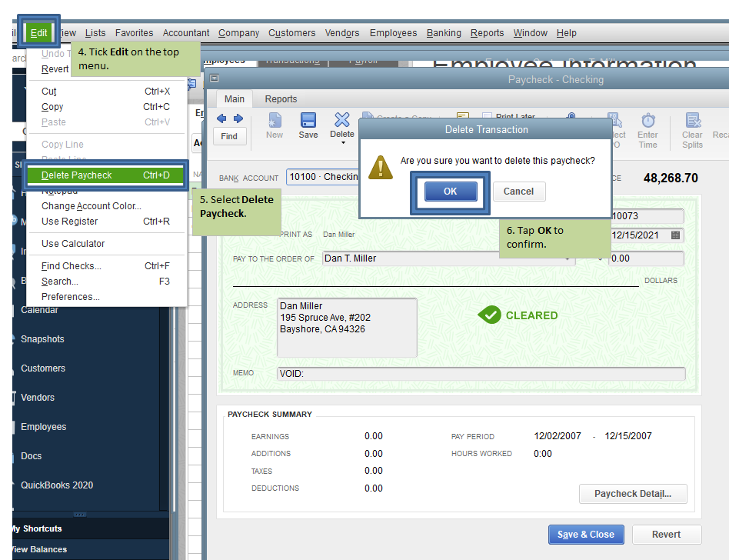Open the Bank Account dropdown field

322,177
